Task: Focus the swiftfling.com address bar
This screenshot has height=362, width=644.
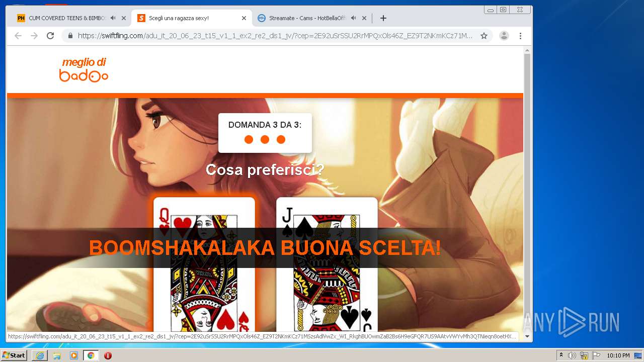Action: [x=275, y=36]
